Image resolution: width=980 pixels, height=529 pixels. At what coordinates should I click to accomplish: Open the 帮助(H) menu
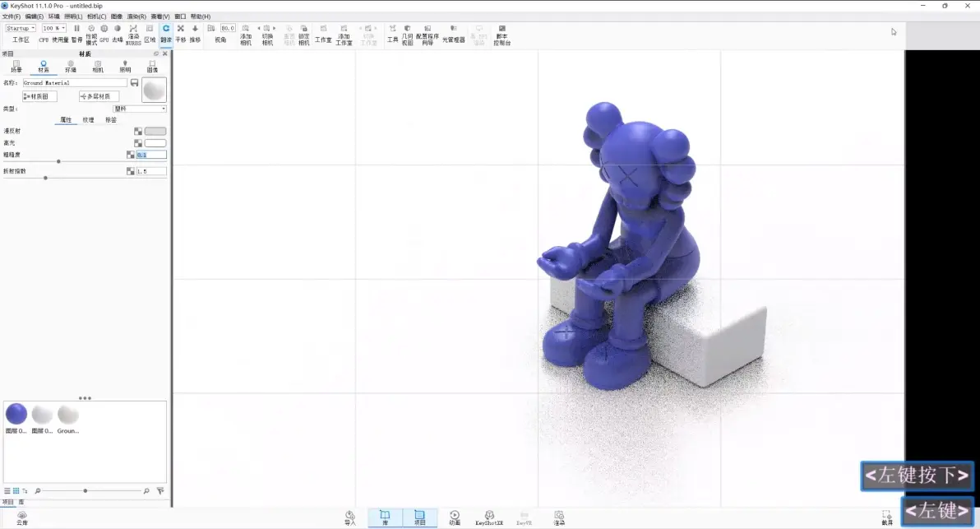200,16
